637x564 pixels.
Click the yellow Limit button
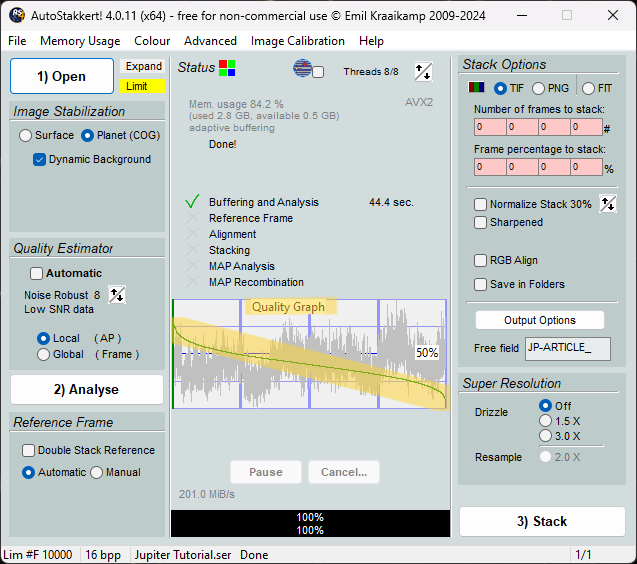143,86
